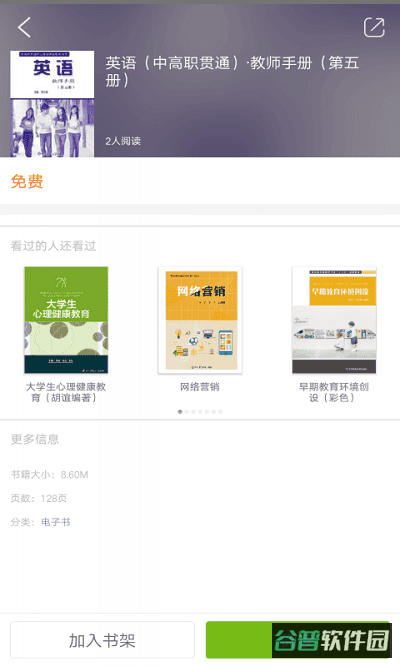
Task: Click the green read button beside 加入书架
Action: 299,640
